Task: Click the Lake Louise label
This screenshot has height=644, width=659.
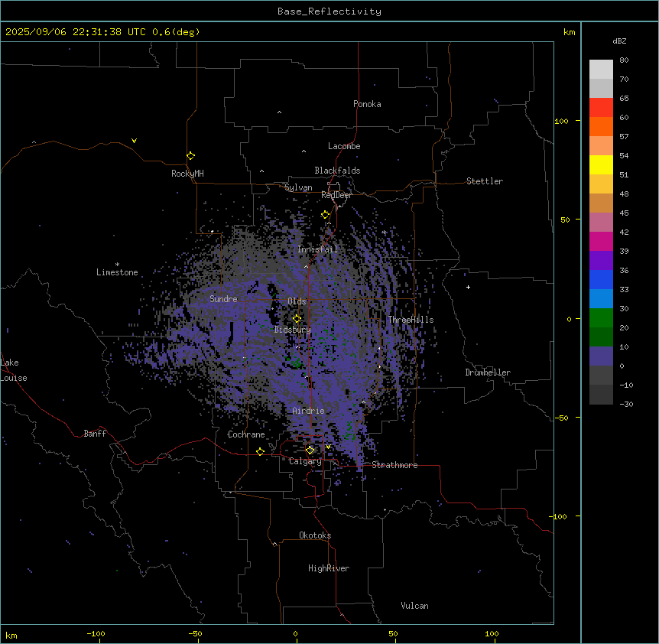Action: [14, 370]
